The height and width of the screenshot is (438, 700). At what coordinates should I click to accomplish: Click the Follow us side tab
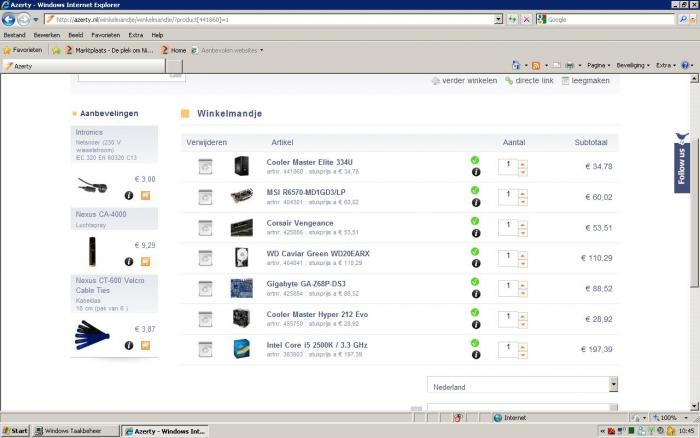682,161
